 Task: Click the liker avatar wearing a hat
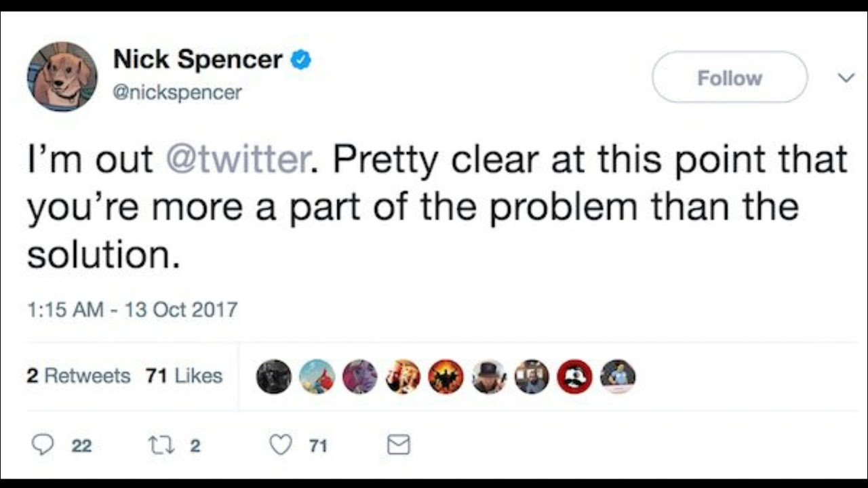(x=489, y=376)
